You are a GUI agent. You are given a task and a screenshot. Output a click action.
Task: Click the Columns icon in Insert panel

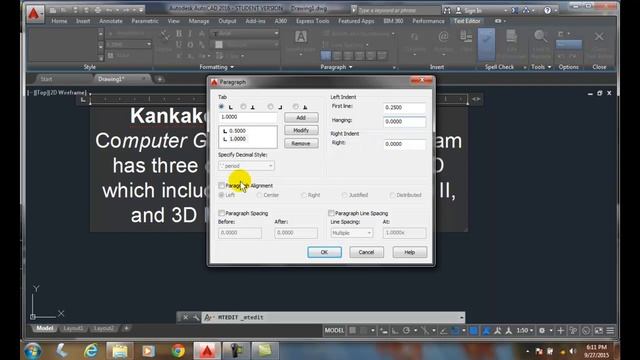[414, 38]
